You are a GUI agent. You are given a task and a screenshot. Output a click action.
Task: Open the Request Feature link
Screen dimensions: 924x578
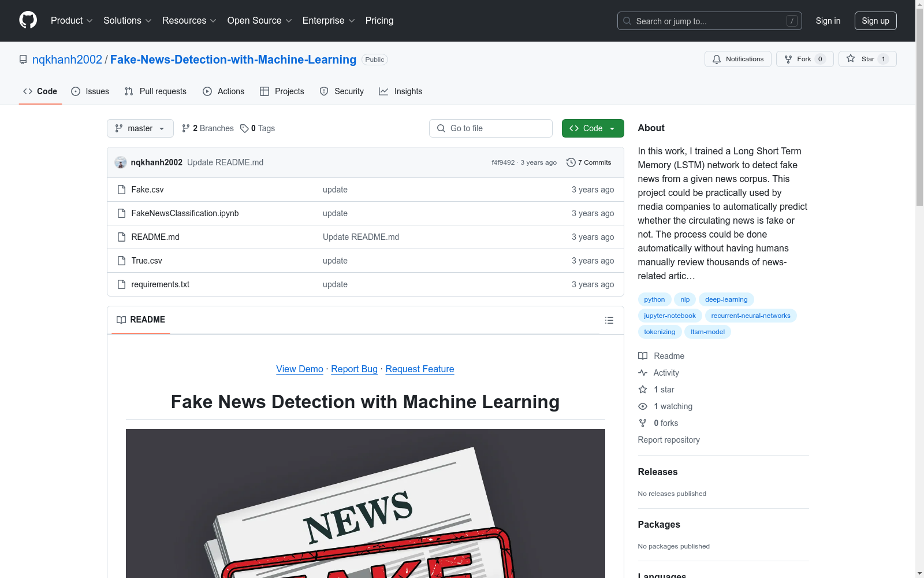pos(420,369)
